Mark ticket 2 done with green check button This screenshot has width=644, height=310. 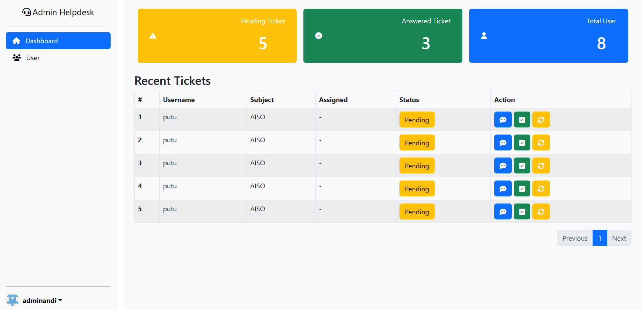pos(522,143)
